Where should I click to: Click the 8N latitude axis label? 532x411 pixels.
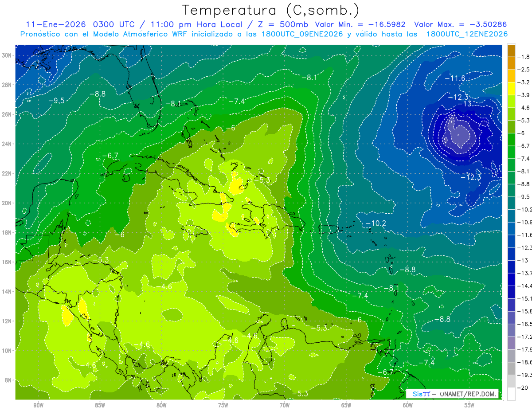click(8, 380)
